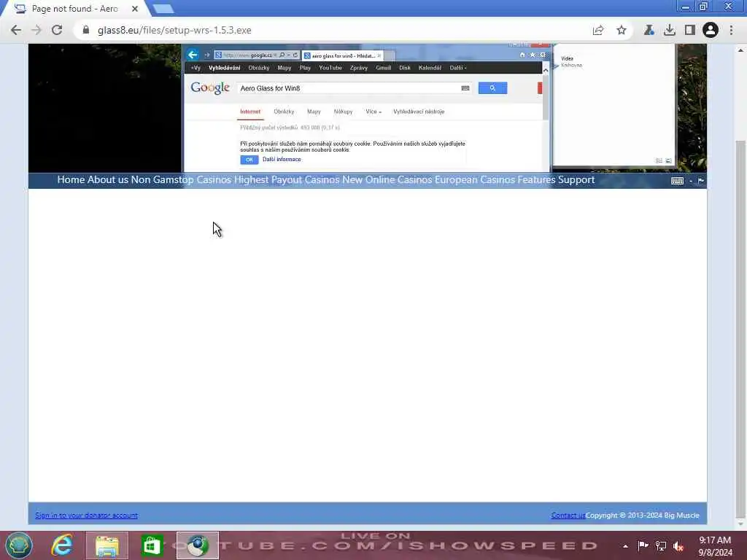Visit New Online Casinos link
This screenshot has width=747, height=560.
click(x=387, y=179)
